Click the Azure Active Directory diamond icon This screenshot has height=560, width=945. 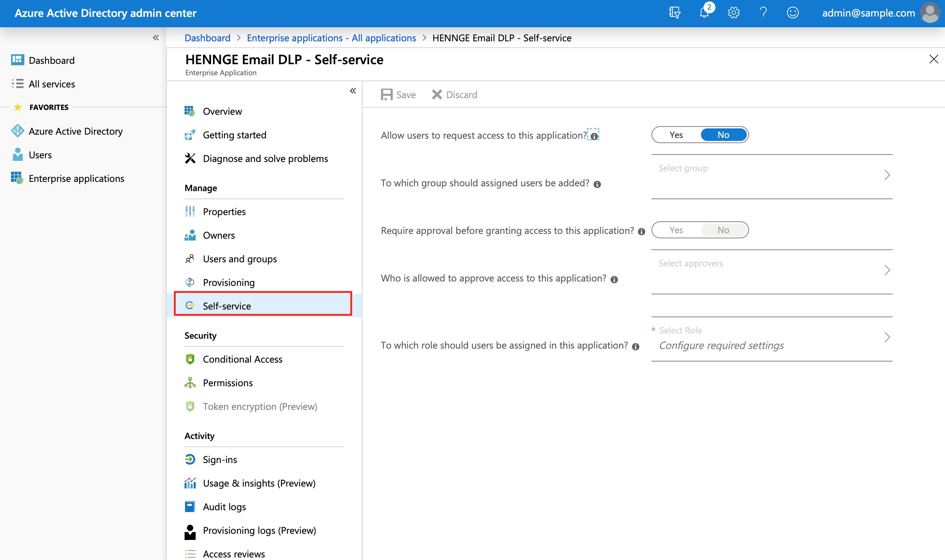pyautogui.click(x=17, y=131)
